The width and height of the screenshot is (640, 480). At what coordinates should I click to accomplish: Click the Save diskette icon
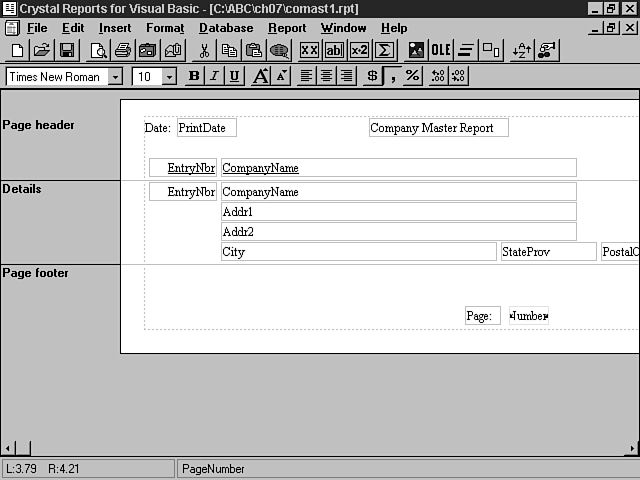click(x=67, y=50)
